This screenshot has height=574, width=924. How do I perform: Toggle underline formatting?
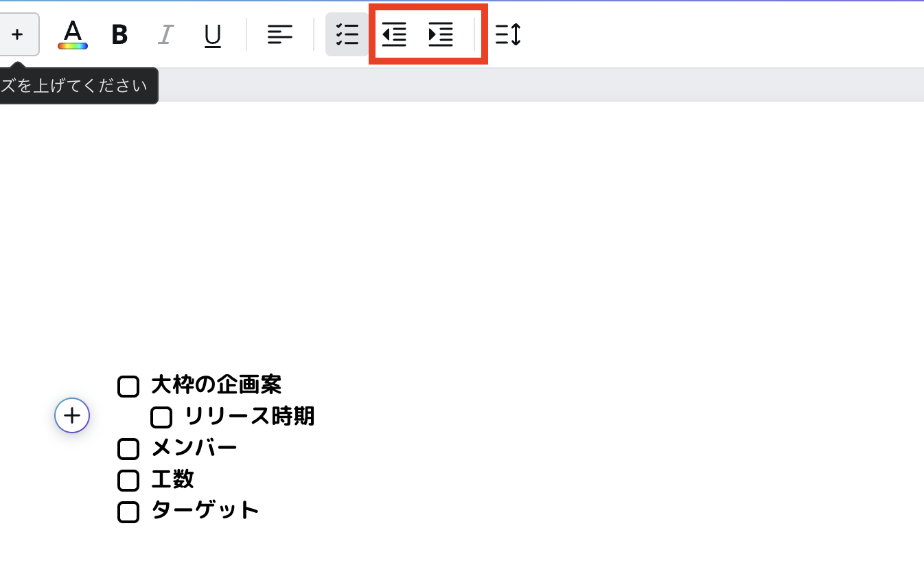click(213, 34)
